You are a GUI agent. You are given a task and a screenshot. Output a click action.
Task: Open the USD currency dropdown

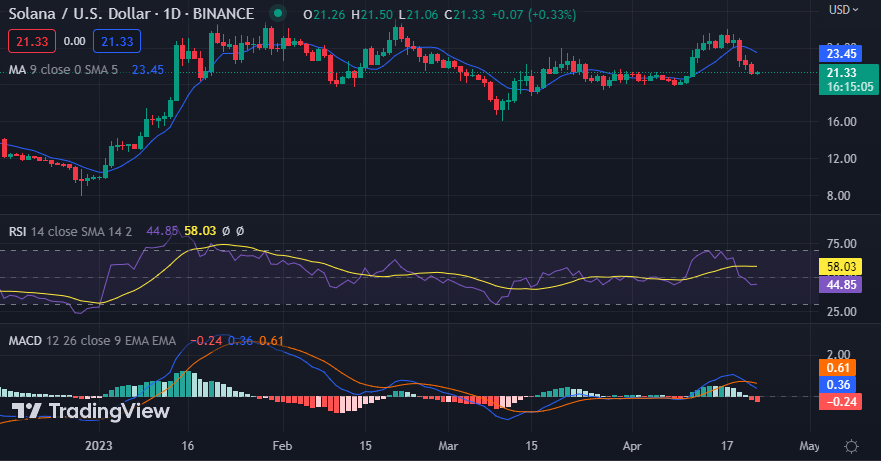[844, 10]
